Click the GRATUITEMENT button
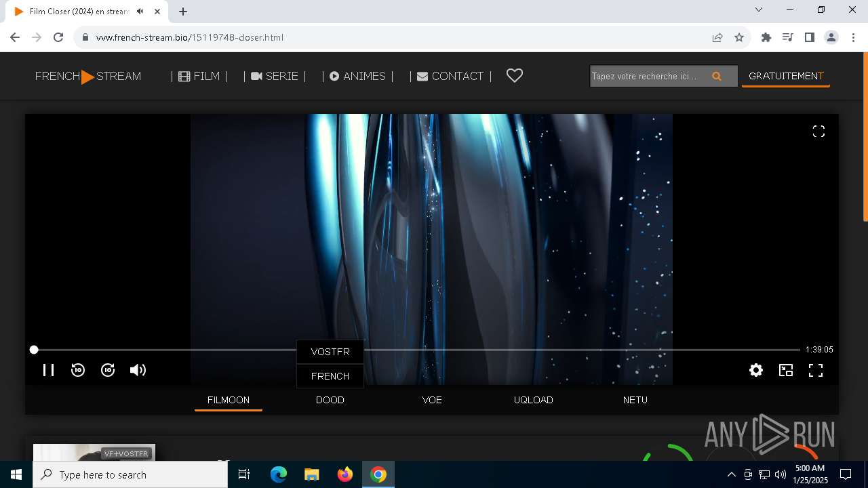This screenshot has width=868, height=488. [x=786, y=76]
